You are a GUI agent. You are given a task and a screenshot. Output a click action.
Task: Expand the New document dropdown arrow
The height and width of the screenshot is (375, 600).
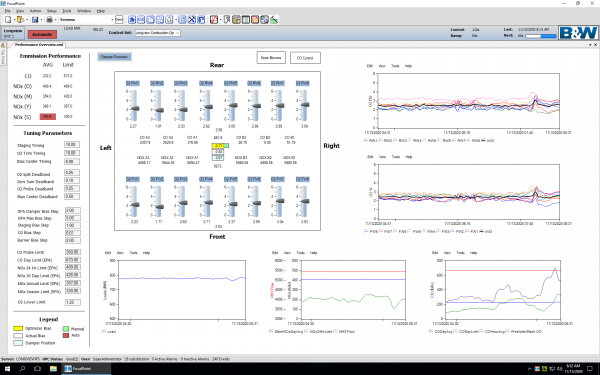coord(14,20)
